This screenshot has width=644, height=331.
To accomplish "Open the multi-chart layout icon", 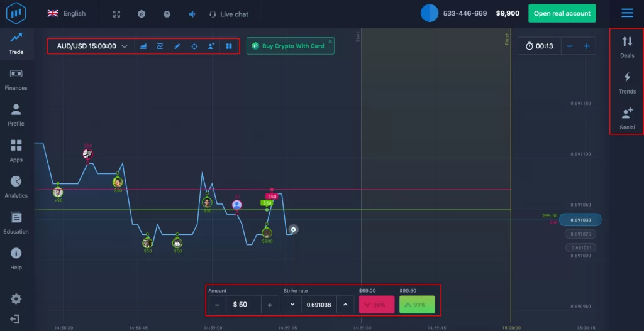I will click(229, 46).
